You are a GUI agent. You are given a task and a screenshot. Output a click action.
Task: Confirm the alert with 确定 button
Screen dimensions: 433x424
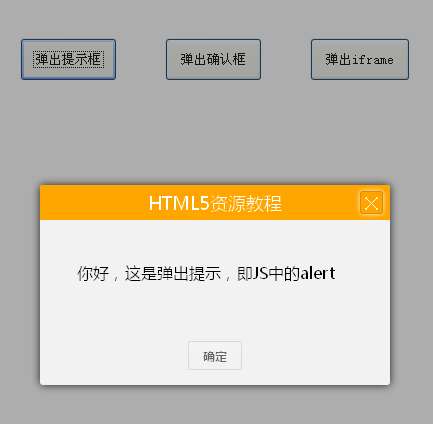pos(215,356)
